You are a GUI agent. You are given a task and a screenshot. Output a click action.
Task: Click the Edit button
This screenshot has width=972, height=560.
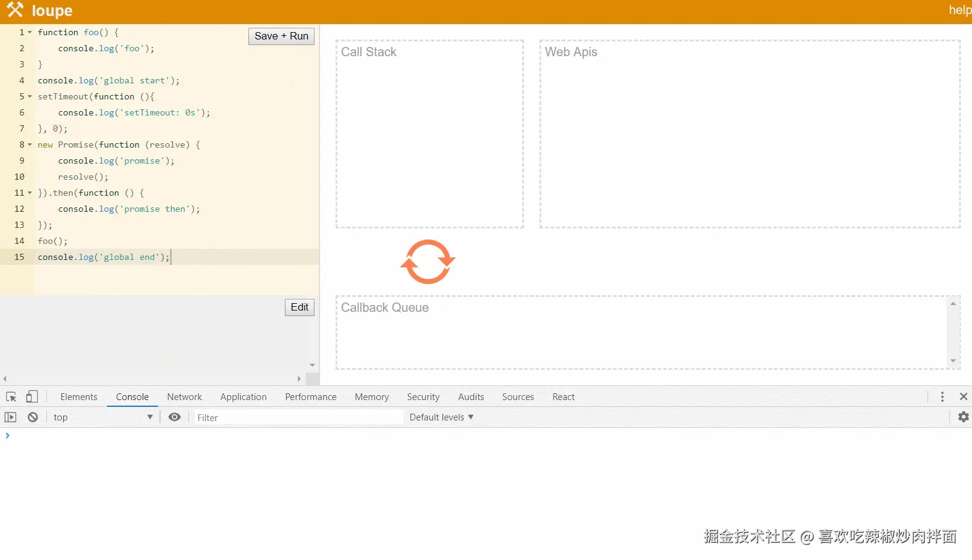point(299,307)
